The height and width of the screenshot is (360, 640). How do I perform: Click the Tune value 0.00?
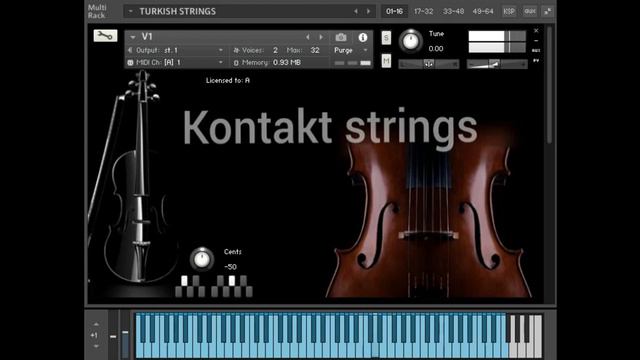(x=436, y=49)
